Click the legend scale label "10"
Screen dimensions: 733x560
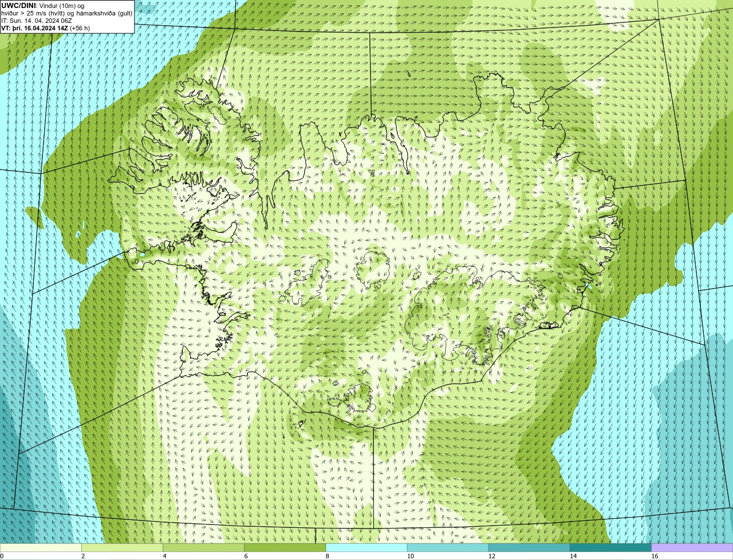point(410,556)
